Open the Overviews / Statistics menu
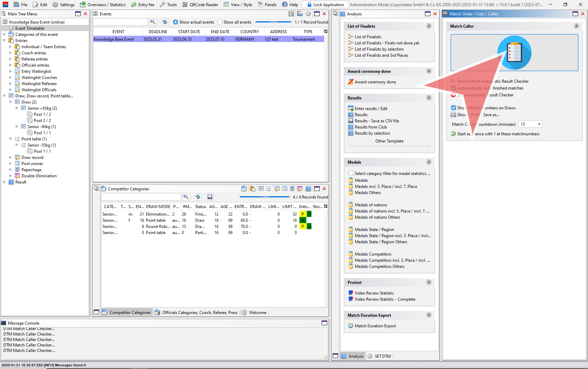This screenshot has width=588, height=369. 103,4
